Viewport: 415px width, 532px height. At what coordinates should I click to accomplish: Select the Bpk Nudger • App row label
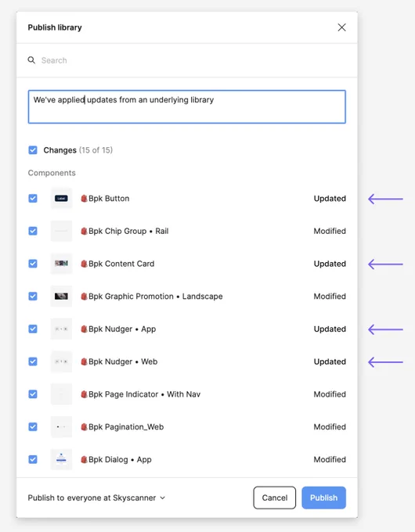pyautogui.click(x=122, y=329)
